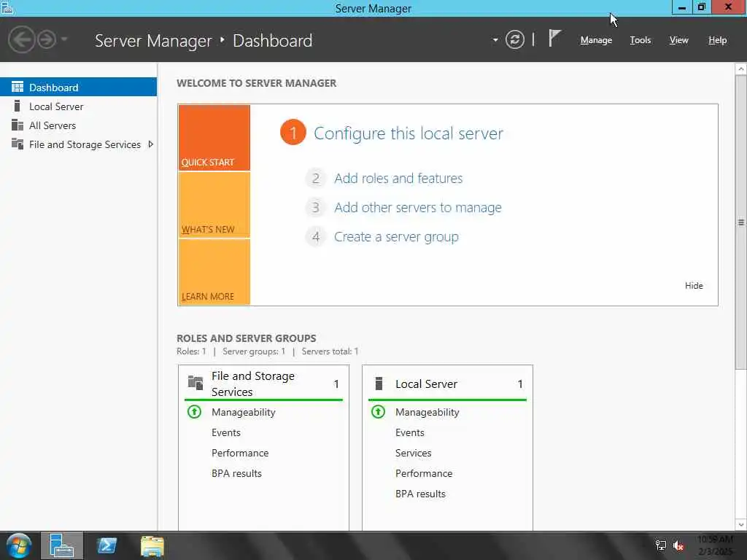The width and height of the screenshot is (747, 560).
Task: Open the View menu
Action: (x=678, y=41)
